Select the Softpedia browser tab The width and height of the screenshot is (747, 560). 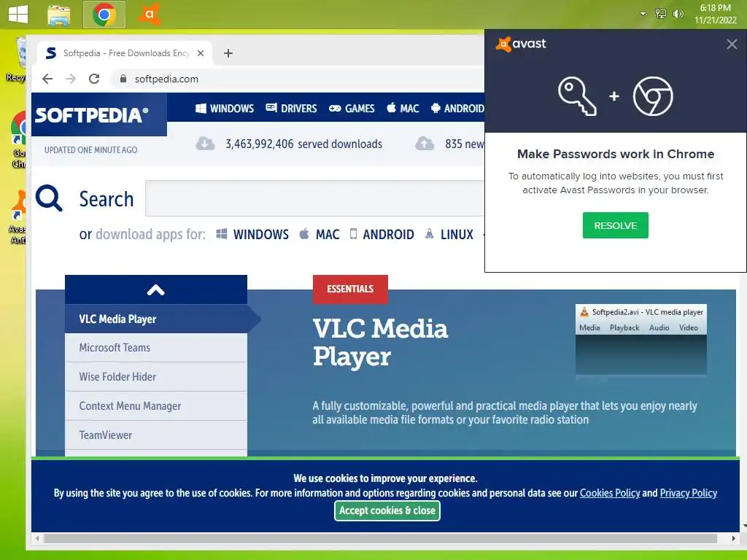[x=124, y=53]
